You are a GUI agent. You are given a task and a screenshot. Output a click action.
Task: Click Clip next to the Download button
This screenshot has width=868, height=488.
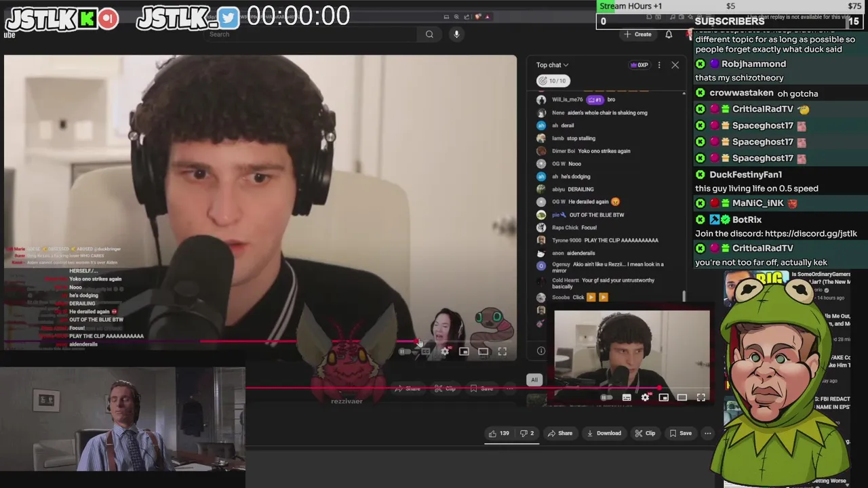point(645,433)
